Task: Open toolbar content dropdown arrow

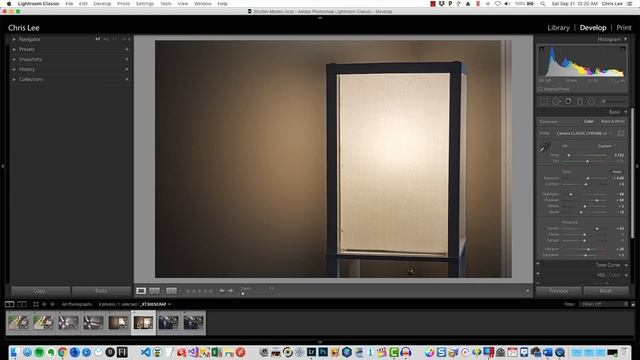Action: (x=527, y=291)
